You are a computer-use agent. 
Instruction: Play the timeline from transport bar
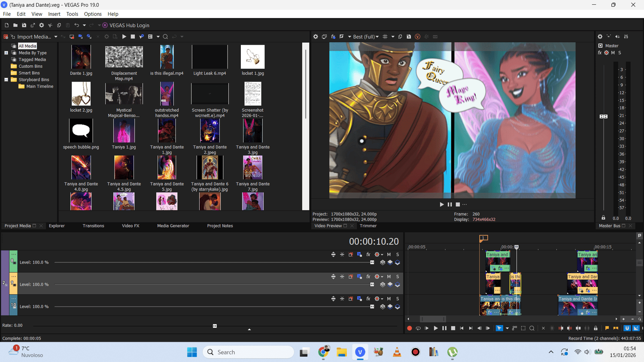click(435, 329)
